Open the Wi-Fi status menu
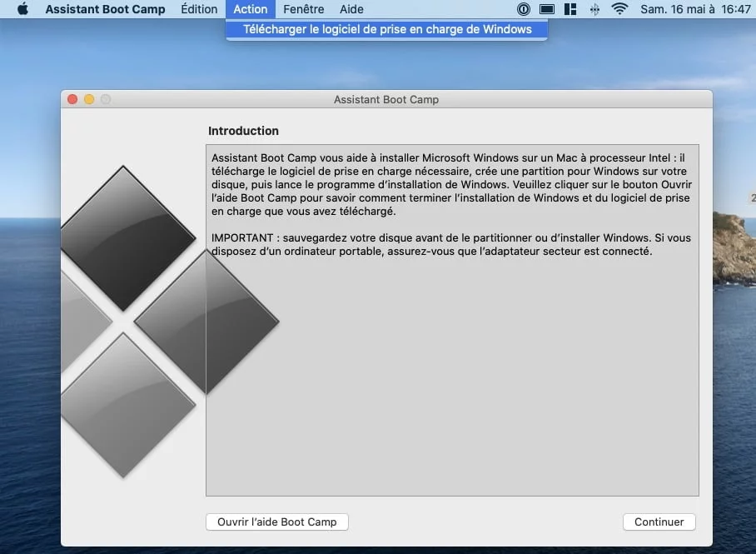The width and height of the screenshot is (756, 554). click(619, 9)
